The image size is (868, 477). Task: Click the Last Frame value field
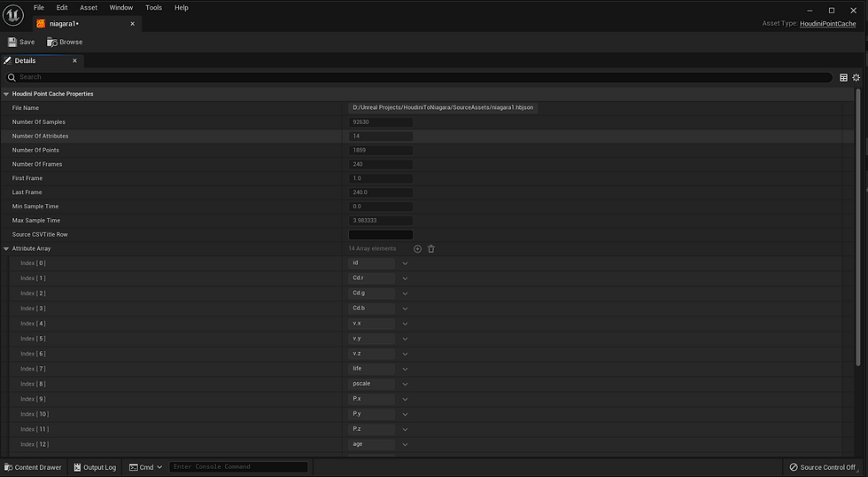coord(381,192)
